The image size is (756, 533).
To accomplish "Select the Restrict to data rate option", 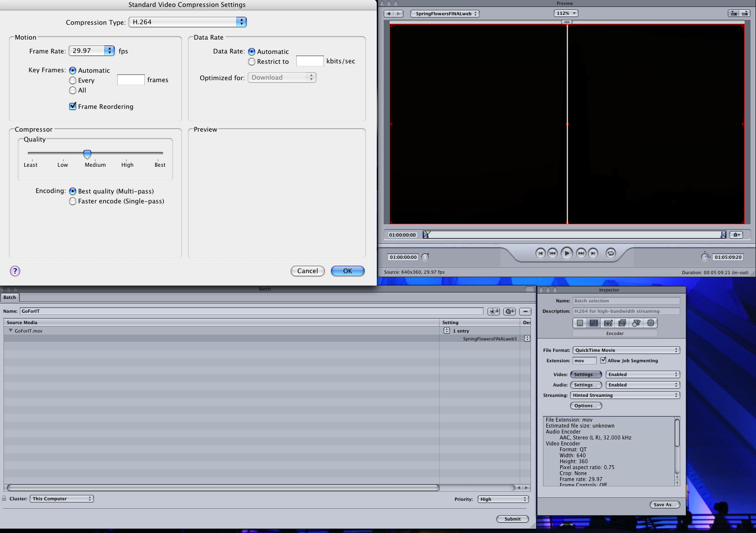I will [252, 62].
